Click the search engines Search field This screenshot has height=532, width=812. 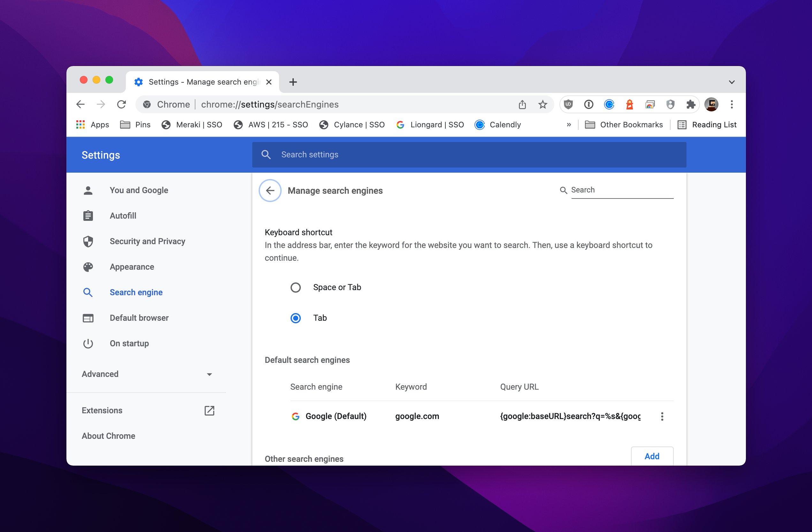click(622, 190)
